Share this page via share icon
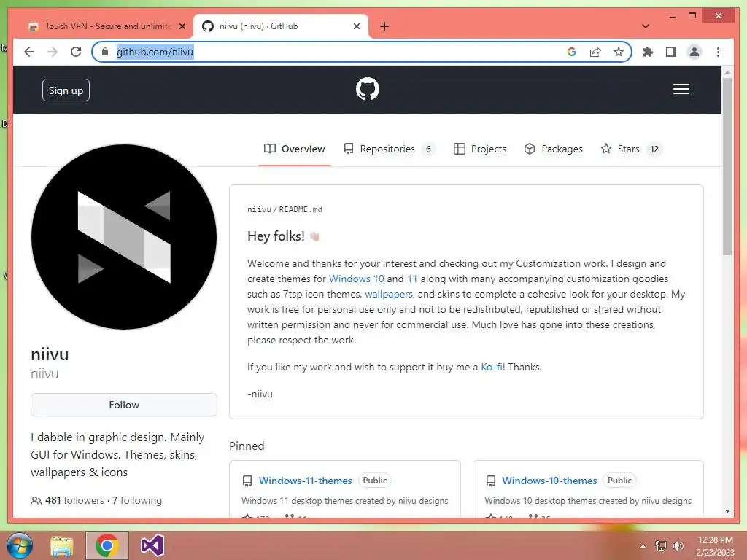This screenshot has width=747, height=560. coord(595,52)
